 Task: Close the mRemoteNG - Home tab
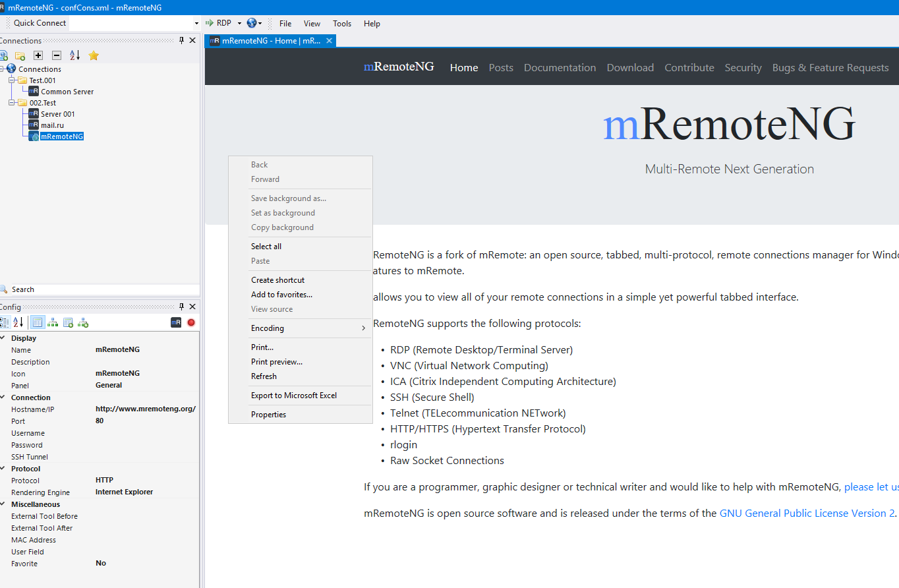tap(330, 41)
